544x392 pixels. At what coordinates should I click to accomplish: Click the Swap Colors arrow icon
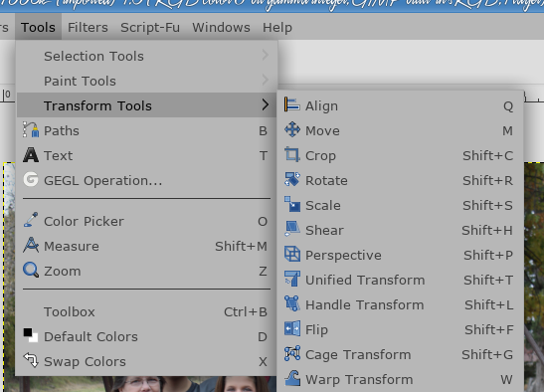click(31, 360)
